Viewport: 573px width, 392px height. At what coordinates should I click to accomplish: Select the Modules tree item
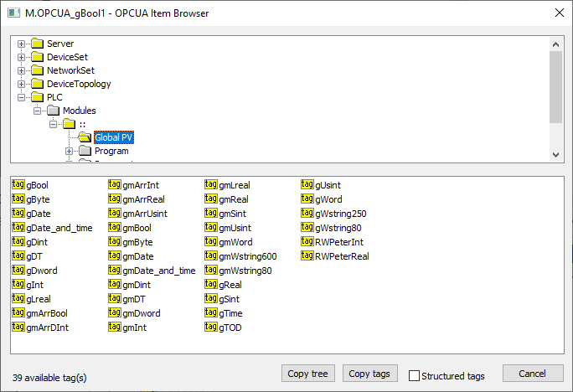(79, 111)
